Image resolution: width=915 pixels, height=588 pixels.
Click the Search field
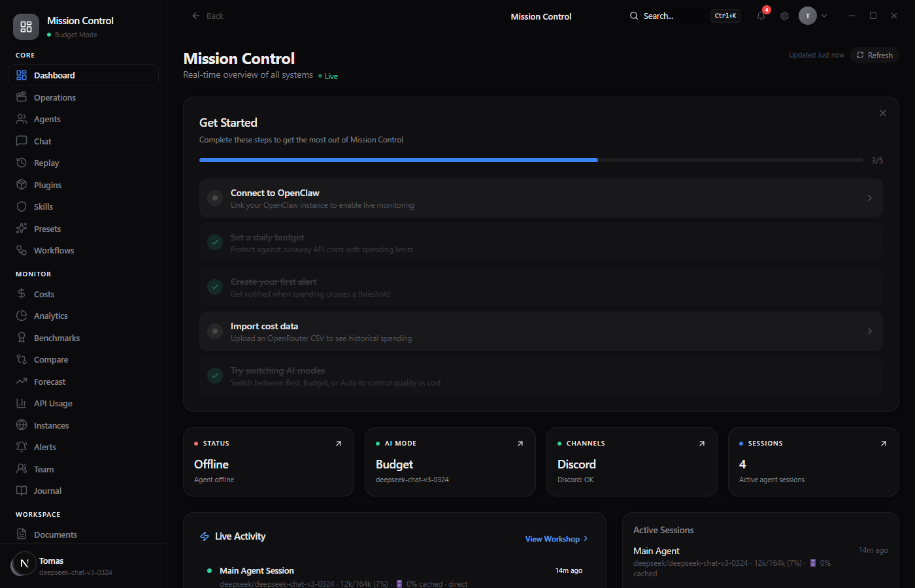click(684, 16)
